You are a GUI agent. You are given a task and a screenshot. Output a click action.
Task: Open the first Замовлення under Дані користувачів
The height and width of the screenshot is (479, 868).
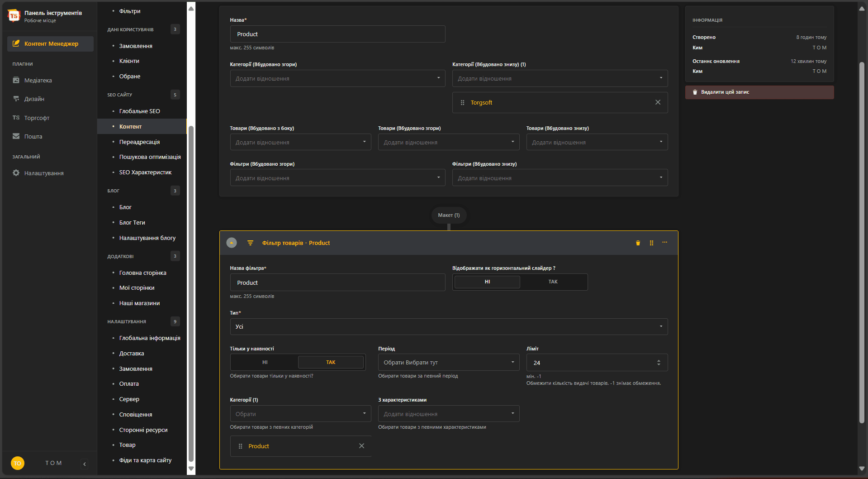(136, 46)
